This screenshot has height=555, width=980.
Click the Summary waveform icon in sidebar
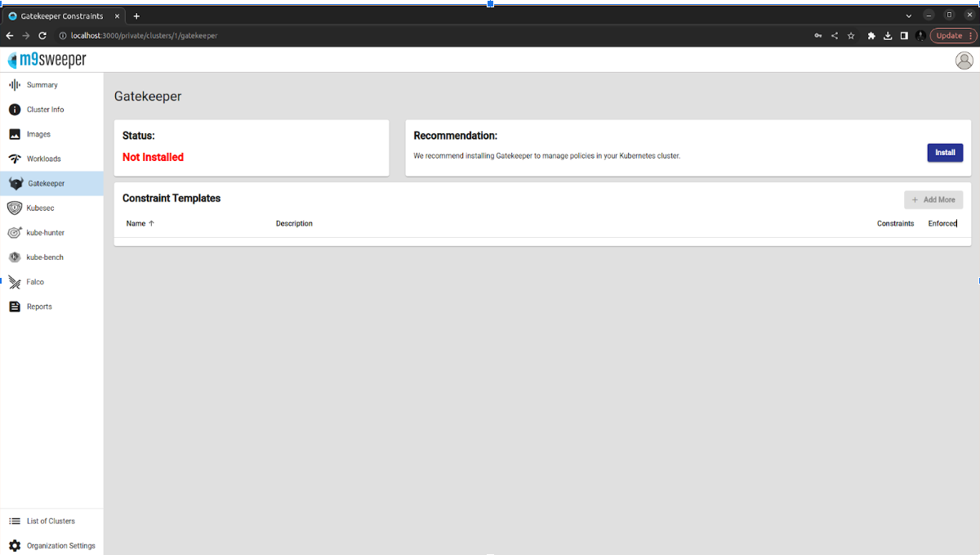14,85
